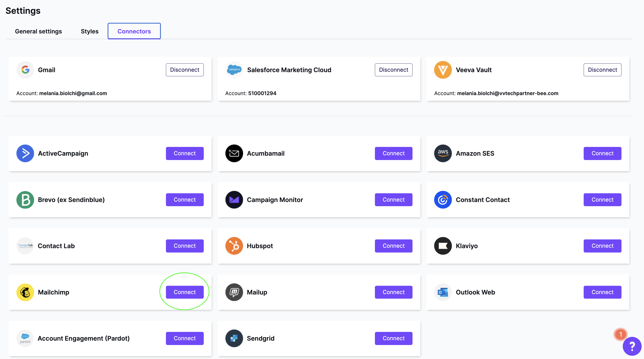Viewport: 644px width, 359px height.
Task: Click the Constant Contact label
Action: [482, 200]
